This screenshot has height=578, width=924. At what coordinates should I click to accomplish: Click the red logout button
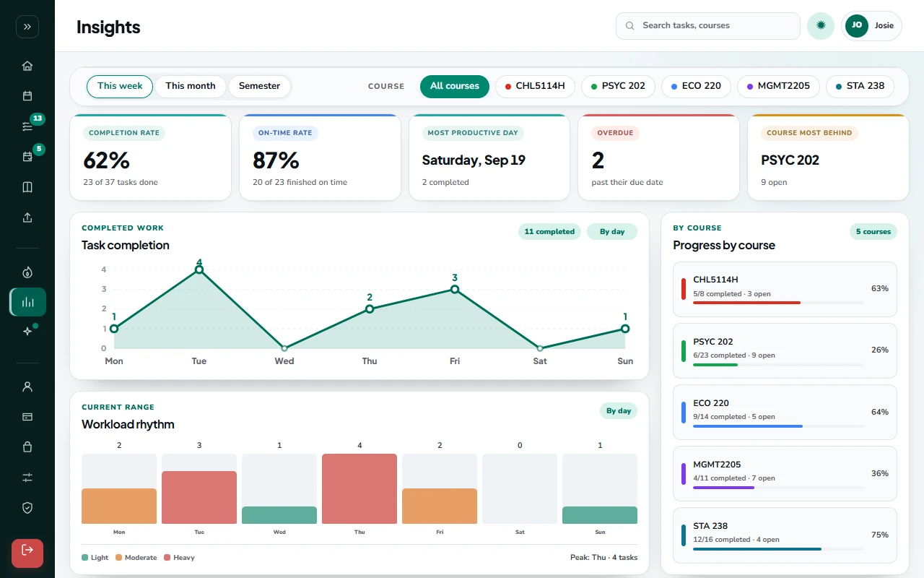point(27,553)
